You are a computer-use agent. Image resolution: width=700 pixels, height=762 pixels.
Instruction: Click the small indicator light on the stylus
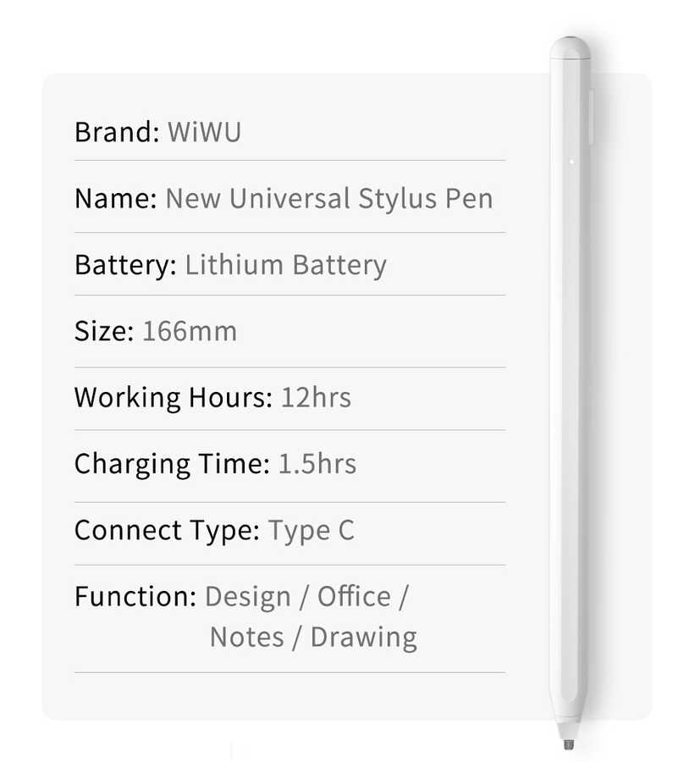tap(572, 161)
